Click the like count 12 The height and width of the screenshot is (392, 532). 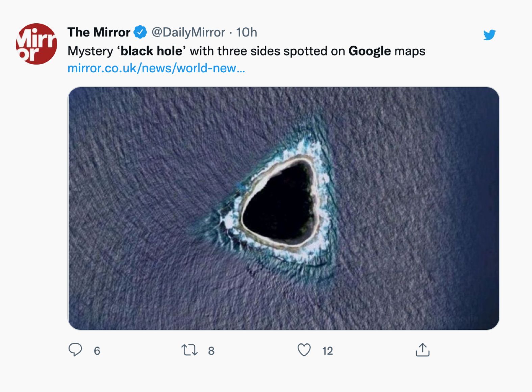click(x=327, y=351)
